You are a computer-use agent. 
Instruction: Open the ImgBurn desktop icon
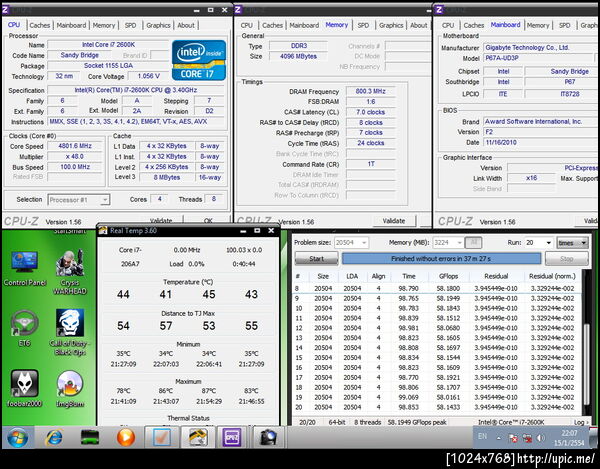[70, 388]
